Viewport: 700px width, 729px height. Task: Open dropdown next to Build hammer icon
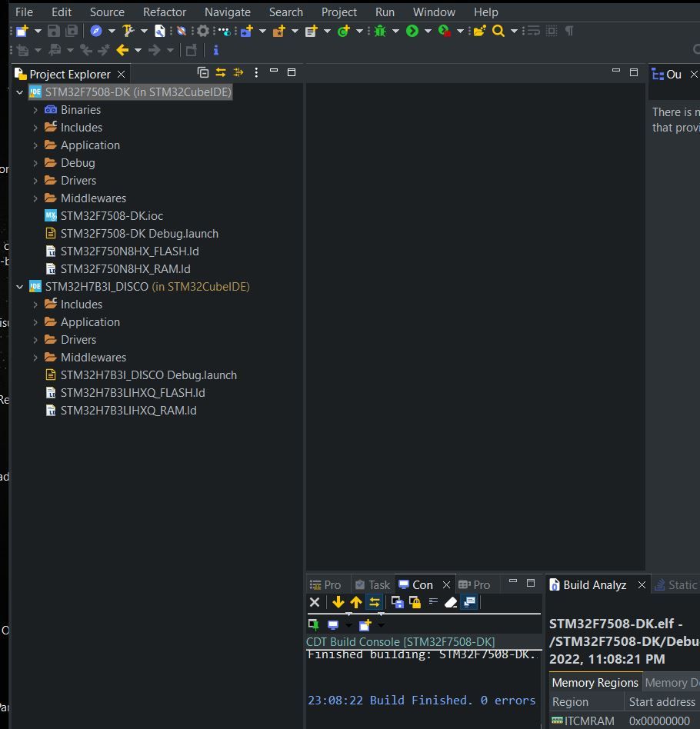tap(144, 32)
